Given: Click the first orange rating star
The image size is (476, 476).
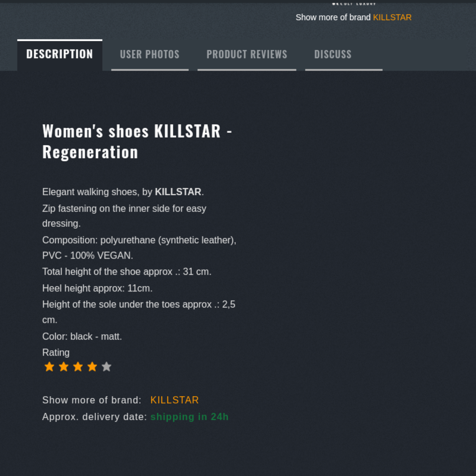Looking at the screenshot, I should pyautogui.click(x=49, y=367).
